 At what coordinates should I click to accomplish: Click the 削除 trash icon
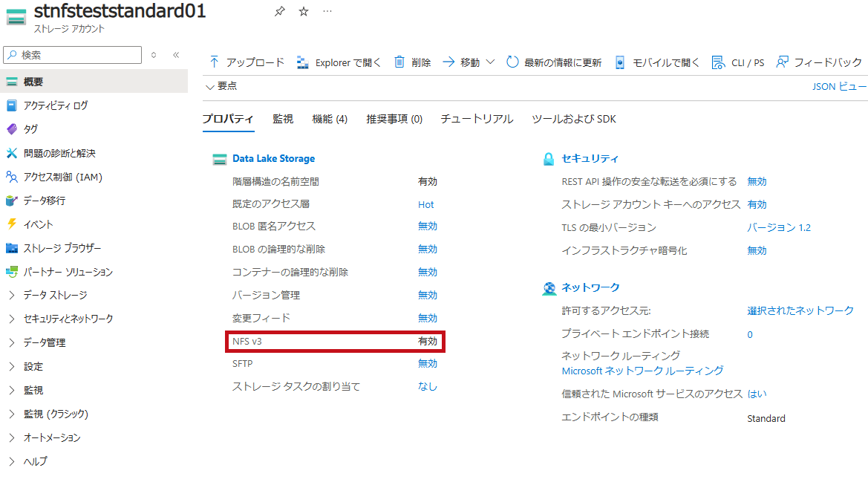399,62
